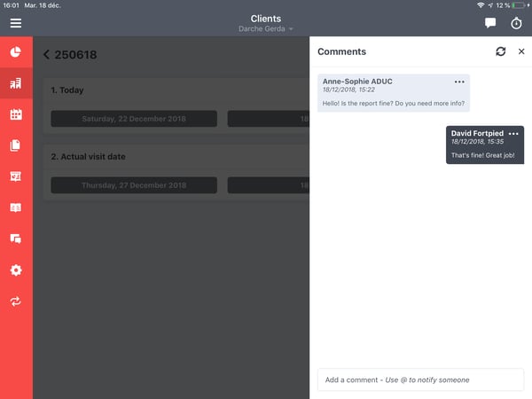The height and width of the screenshot is (399, 532).
Task: Refresh the comments panel
Action: (501, 51)
